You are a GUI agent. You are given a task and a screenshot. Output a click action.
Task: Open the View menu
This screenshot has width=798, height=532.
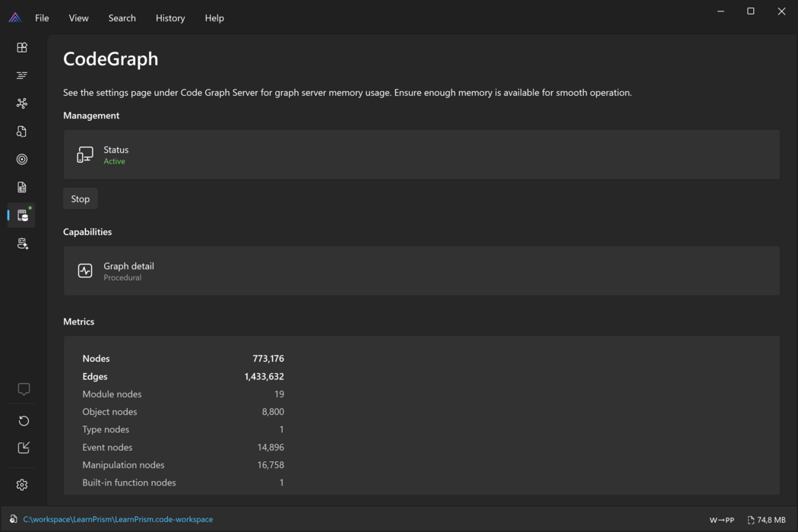coord(78,17)
